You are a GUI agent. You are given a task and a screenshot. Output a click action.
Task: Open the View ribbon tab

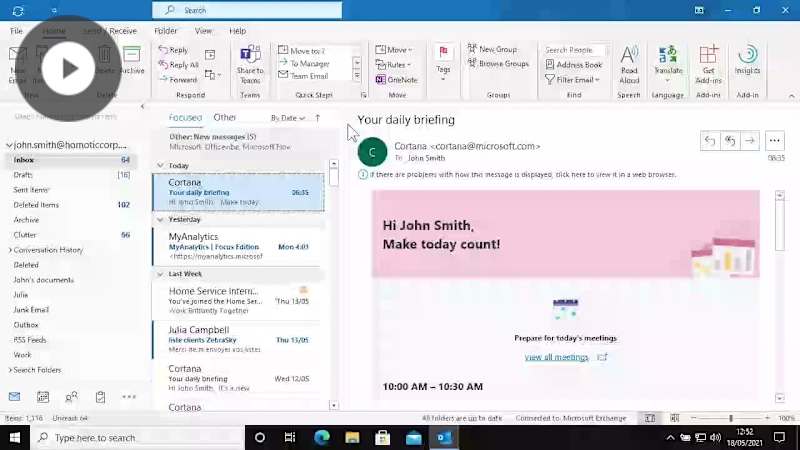pos(203,31)
